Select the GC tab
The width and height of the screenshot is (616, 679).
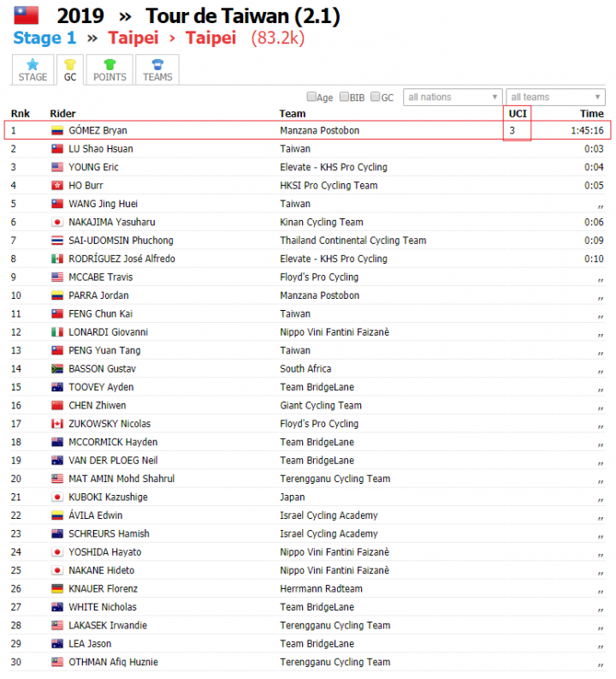[x=70, y=69]
